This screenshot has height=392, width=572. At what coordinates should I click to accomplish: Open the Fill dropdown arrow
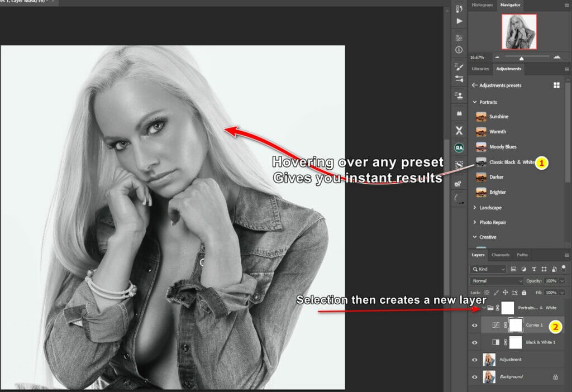562,293
